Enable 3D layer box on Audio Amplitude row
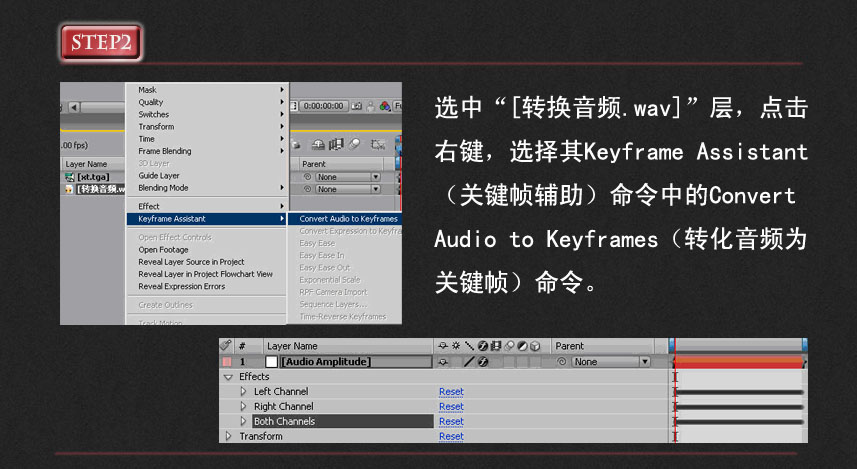This screenshot has width=857, height=469. (535, 361)
